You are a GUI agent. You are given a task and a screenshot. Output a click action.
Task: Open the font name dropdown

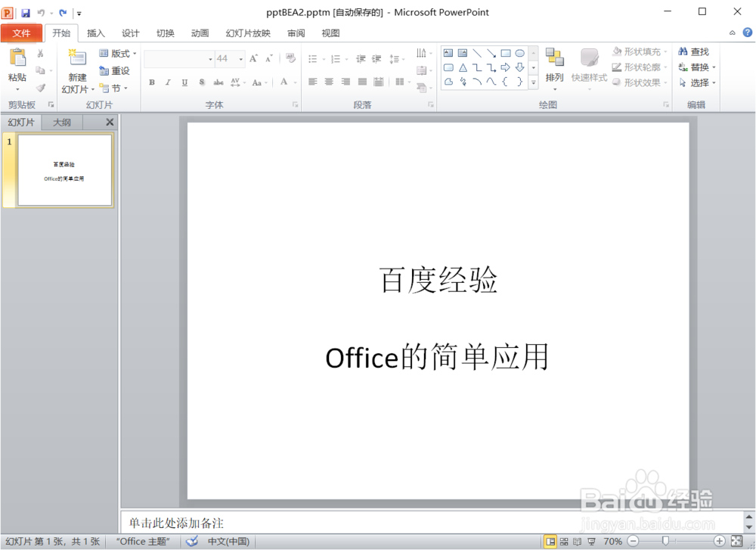click(210, 59)
